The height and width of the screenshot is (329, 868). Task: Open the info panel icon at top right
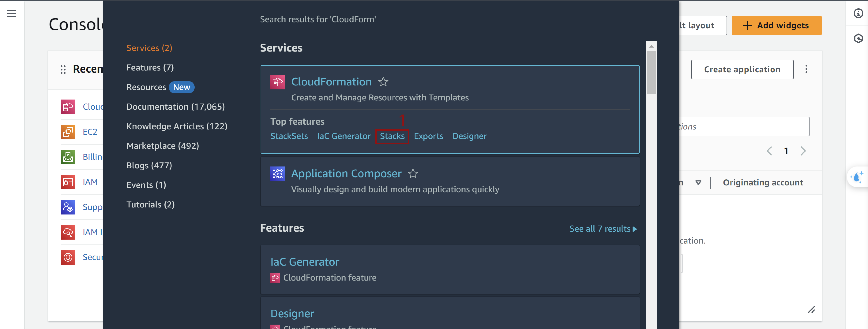point(858,13)
